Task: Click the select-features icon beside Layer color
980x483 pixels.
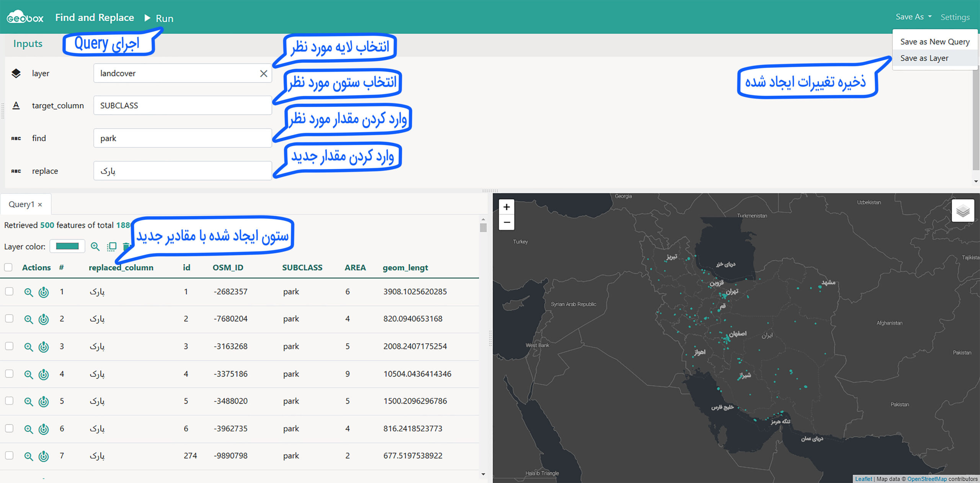Action: tap(112, 247)
